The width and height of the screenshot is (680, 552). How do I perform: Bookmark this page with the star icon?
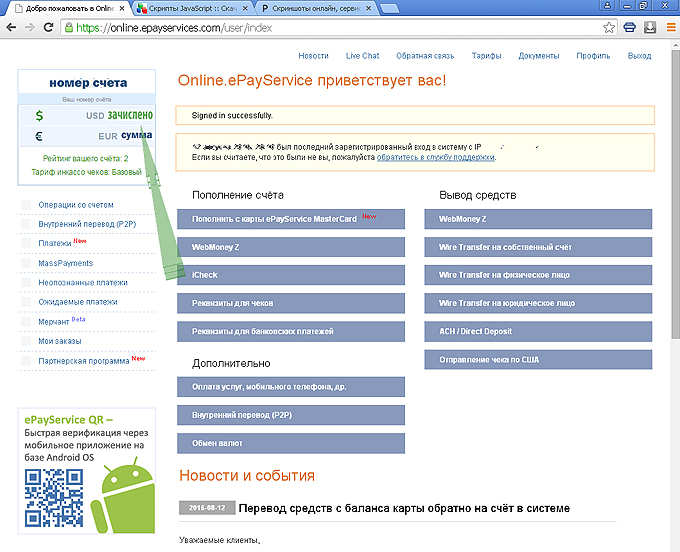pyautogui.click(x=609, y=28)
